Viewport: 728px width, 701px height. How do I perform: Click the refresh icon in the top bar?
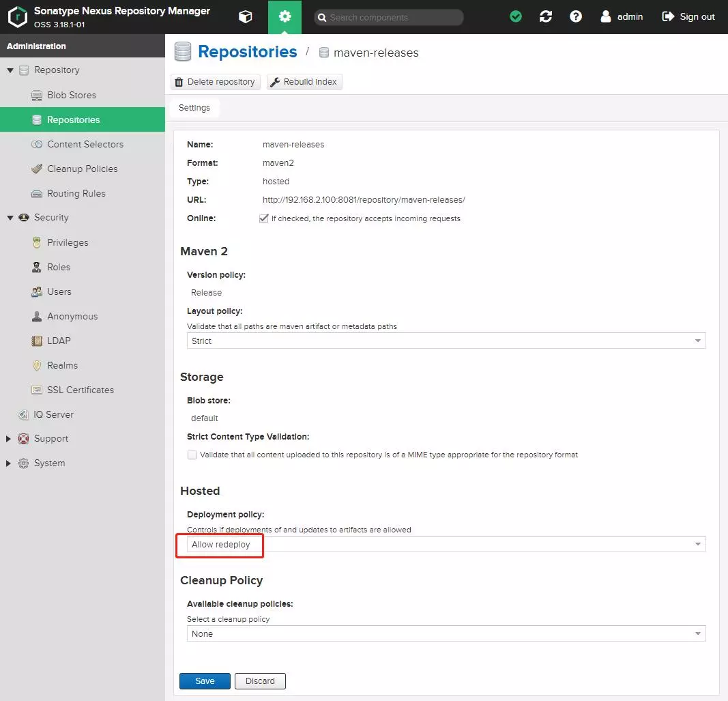coord(545,16)
